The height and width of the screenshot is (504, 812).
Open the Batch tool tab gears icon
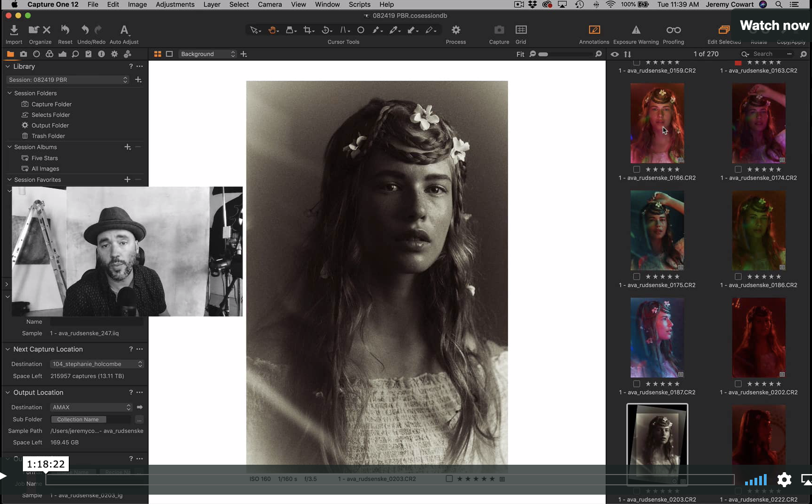(127, 54)
